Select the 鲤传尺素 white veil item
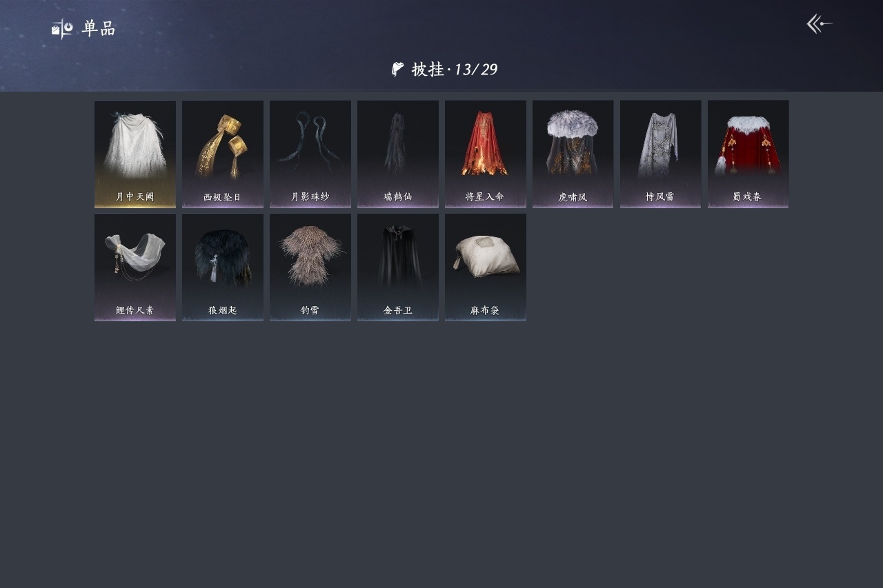The width and height of the screenshot is (883, 588). [135, 267]
